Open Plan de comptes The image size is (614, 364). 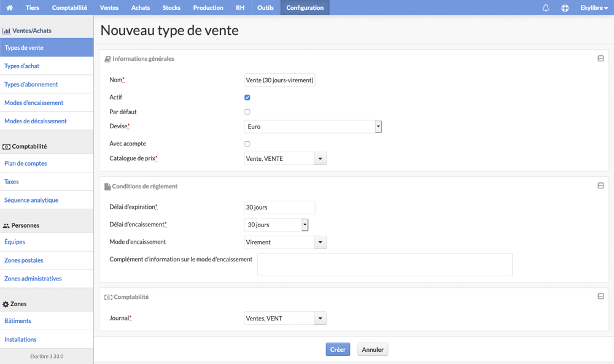click(47, 163)
